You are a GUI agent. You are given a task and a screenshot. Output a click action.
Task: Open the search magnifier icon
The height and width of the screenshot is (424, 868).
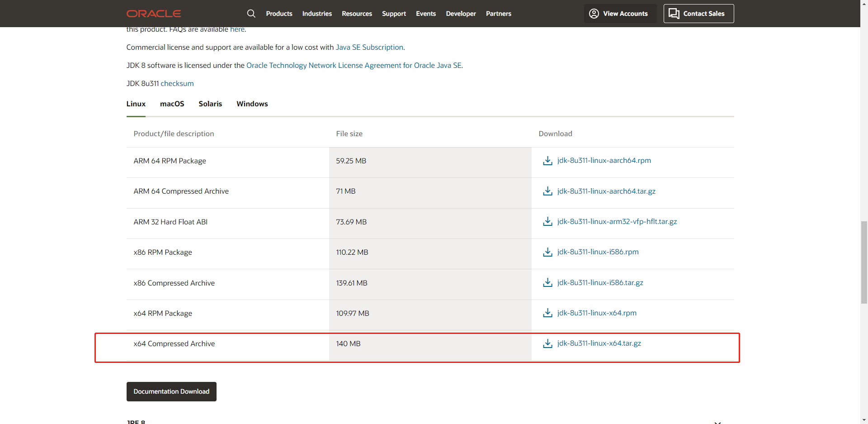[251, 14]
